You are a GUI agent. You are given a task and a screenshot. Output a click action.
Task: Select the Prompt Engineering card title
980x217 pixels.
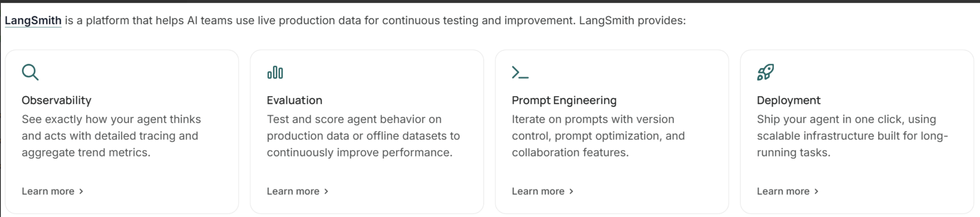pyautogui.click(x=564, y=100)
